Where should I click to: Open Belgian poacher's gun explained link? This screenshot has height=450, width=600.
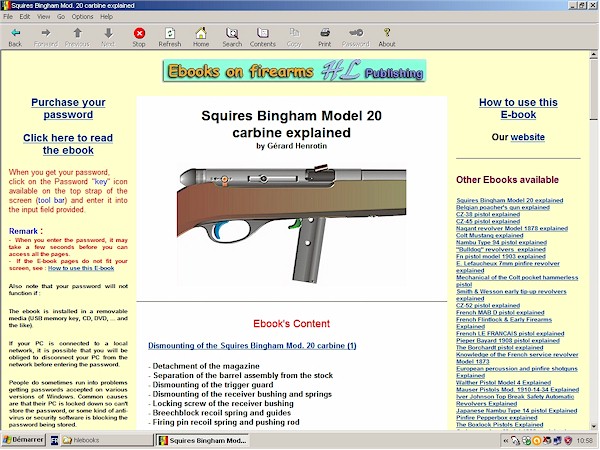(503, 207)
